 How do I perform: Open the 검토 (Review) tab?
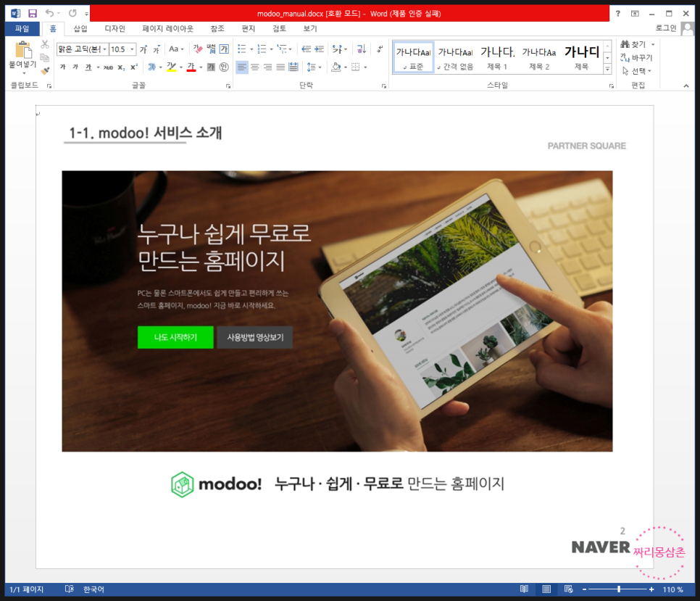(280, 28)
